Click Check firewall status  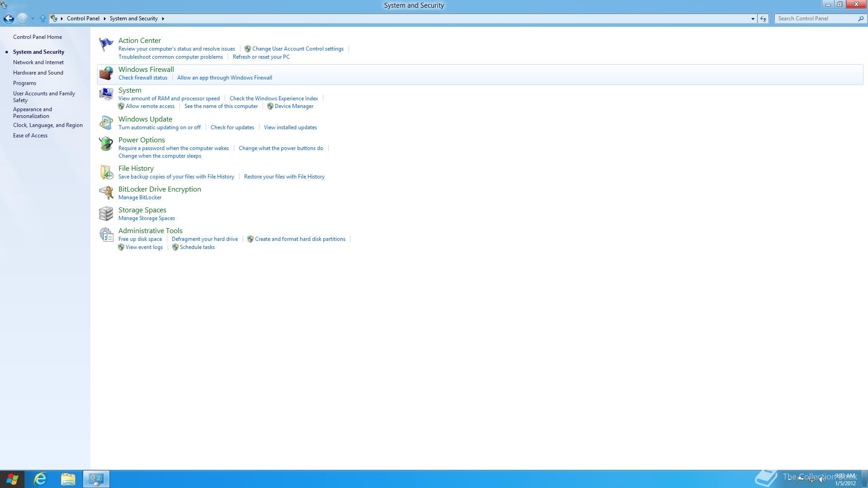point(143,78)
